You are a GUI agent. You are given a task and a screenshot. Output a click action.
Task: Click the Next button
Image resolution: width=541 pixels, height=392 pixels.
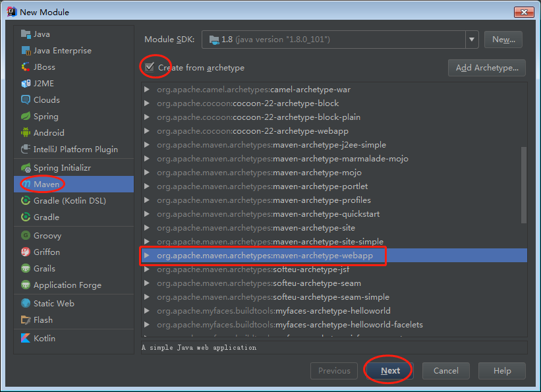tap(390, 370)
